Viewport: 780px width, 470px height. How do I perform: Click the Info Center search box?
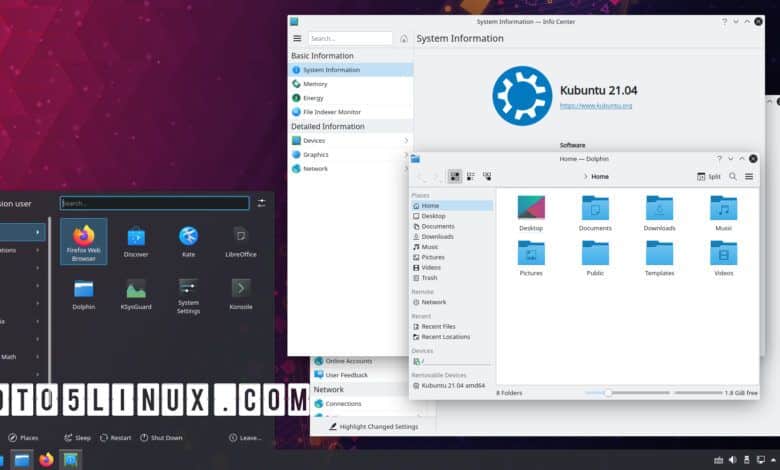click(x=350, y=38)
